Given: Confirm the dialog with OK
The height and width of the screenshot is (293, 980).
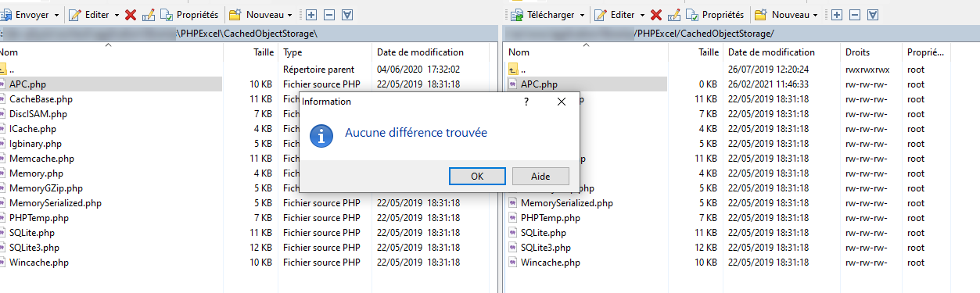Looking at the screenshot, I should pyautogui.click(x=477, y=177).
